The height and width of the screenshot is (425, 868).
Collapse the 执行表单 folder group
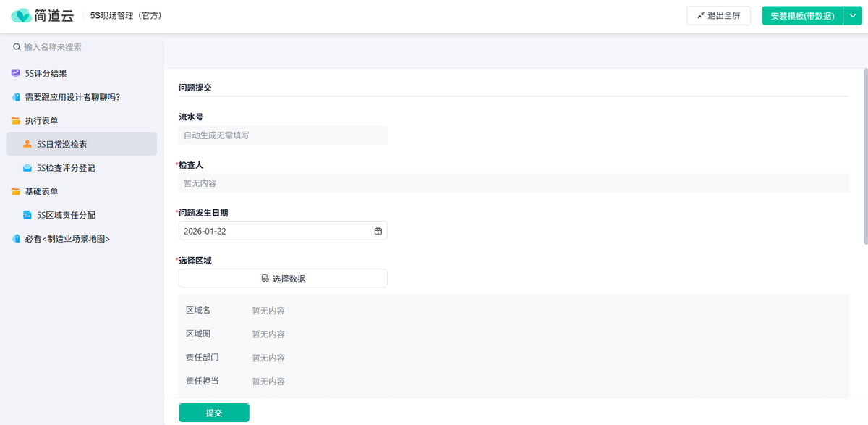pos(41,121)
